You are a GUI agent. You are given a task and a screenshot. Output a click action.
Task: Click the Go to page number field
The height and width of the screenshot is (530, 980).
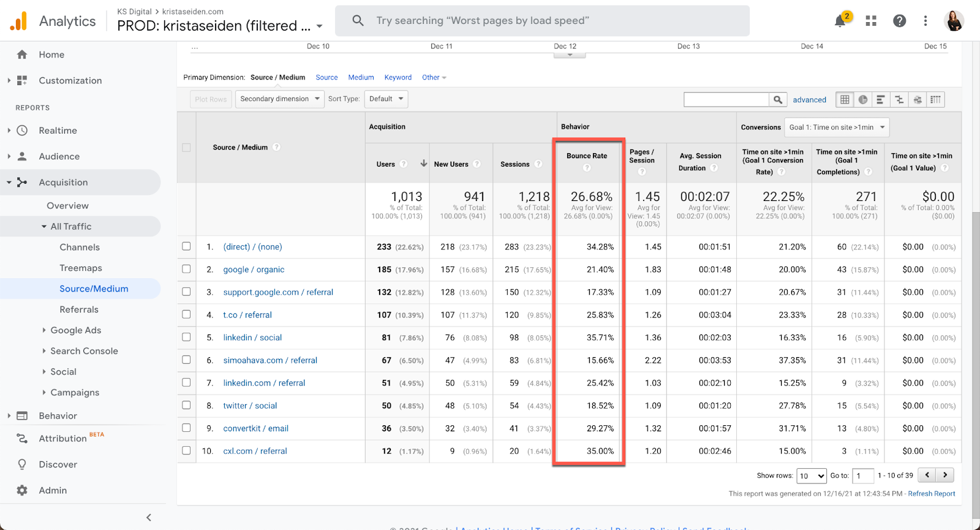(862, 475)
